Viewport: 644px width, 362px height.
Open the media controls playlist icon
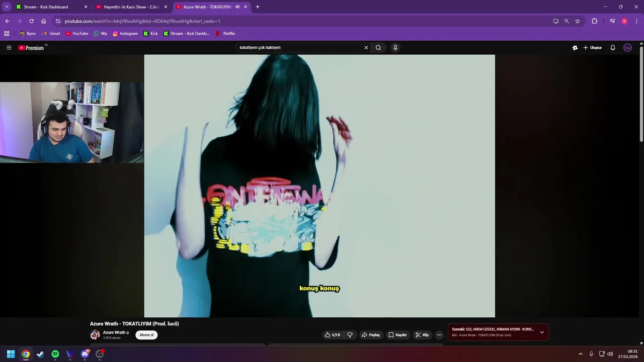coord(612,21)
